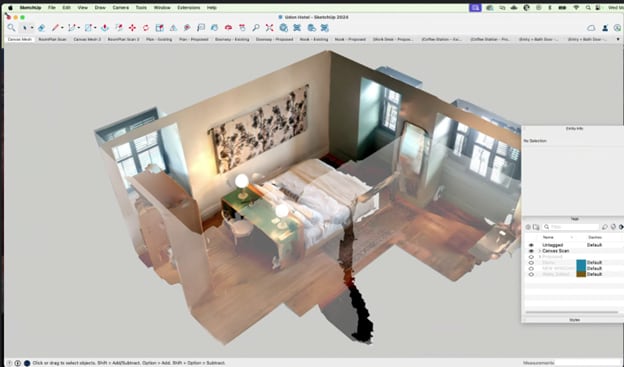Click the Dashes column header
Screen dimensions: 624x367
(x=595, y=237)
